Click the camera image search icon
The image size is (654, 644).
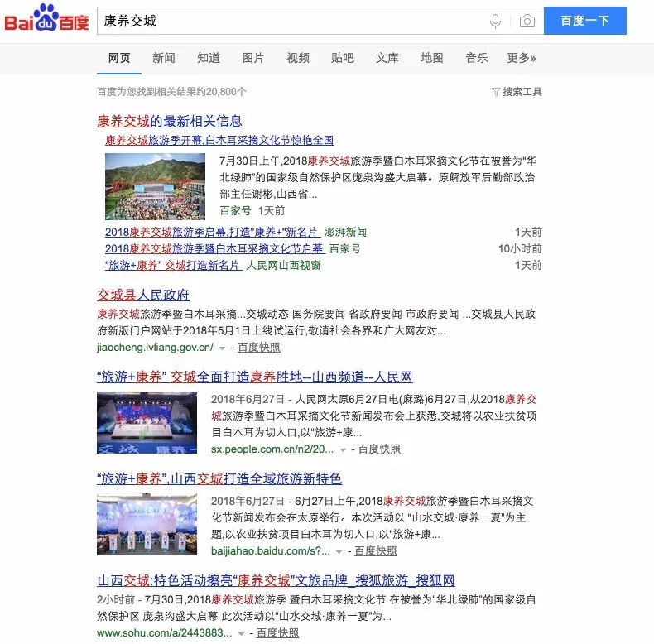click(x=527, y=21)
